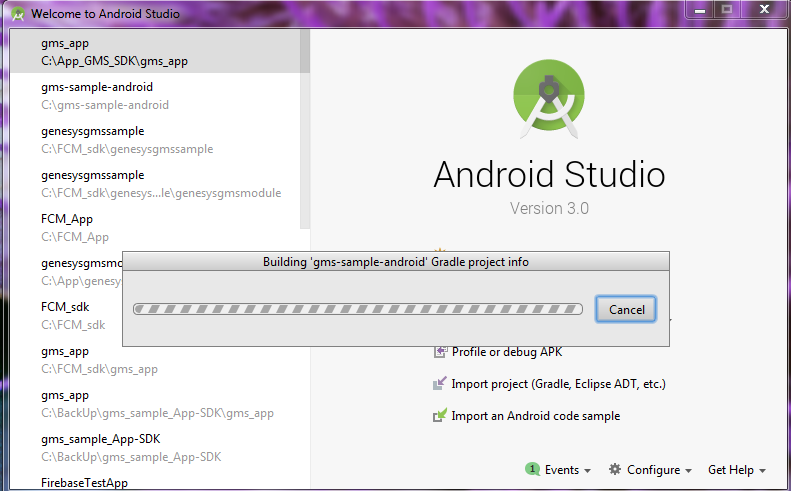Open Import an Android code sample
791x491 pixels.
tap(535, 416)
